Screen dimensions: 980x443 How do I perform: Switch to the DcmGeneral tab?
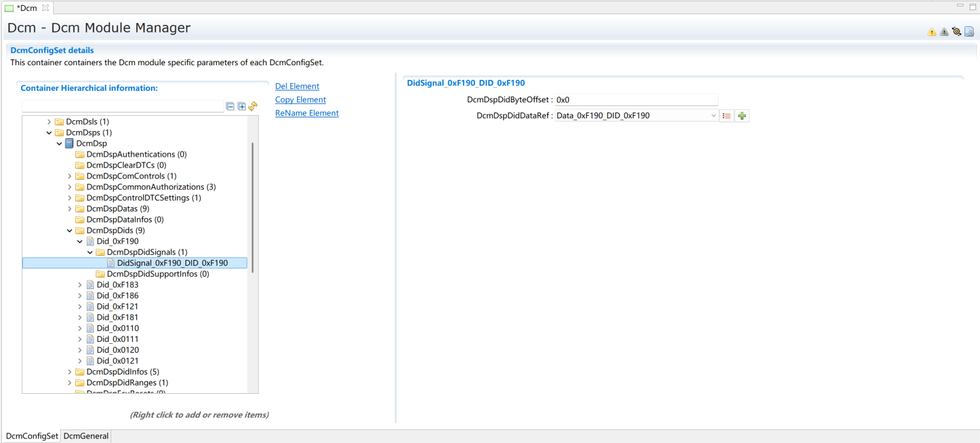[x=86, y=436]
